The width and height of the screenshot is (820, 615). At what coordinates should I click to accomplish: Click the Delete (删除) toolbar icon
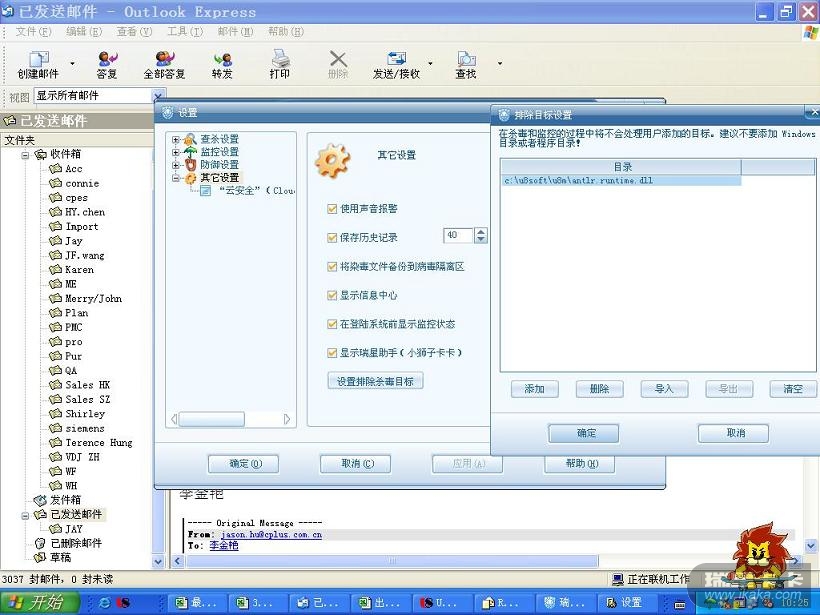click(338, 64)
